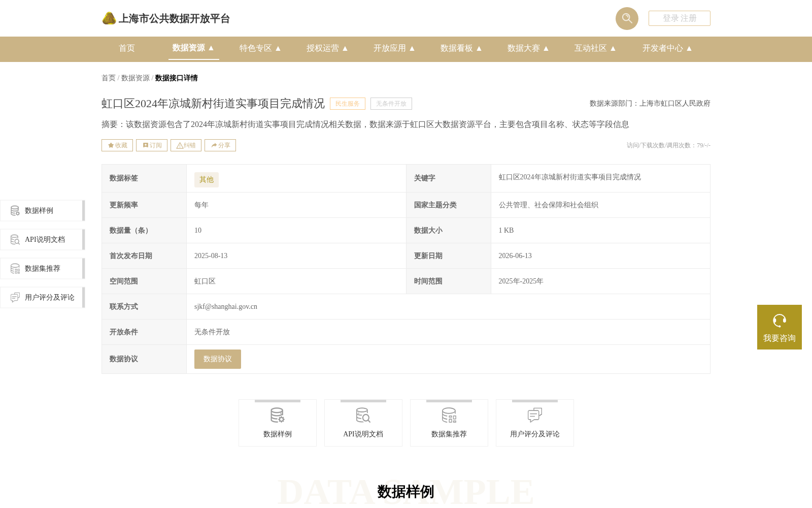
Task: Click the 虹口区 spatial range value
Action: [x=205, y=281]
